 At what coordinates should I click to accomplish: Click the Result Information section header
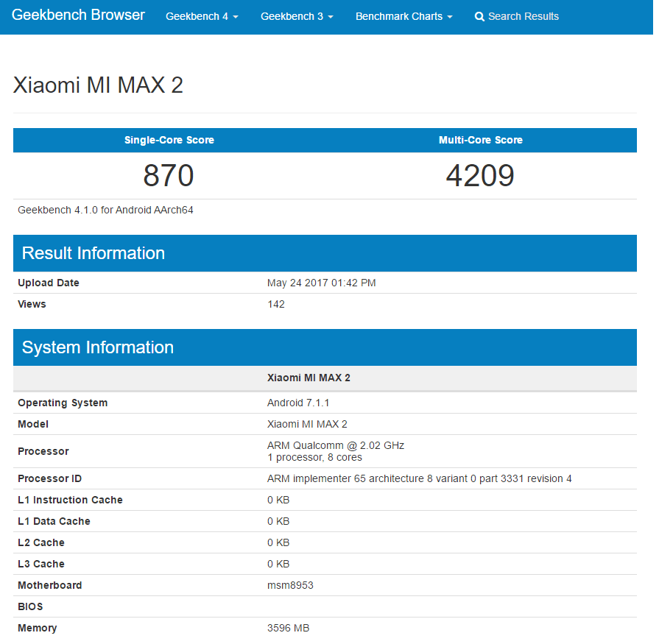pyautogui.click(x=325, y=253)
